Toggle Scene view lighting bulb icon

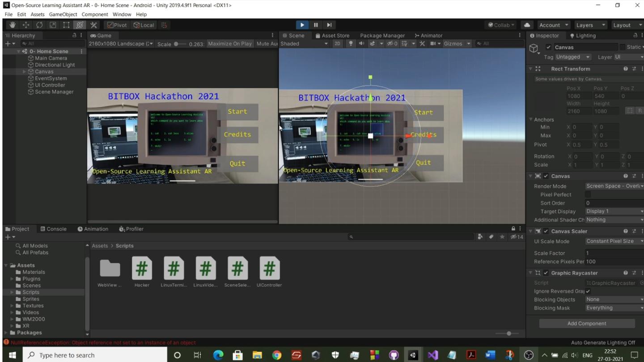tap(351, 43)
